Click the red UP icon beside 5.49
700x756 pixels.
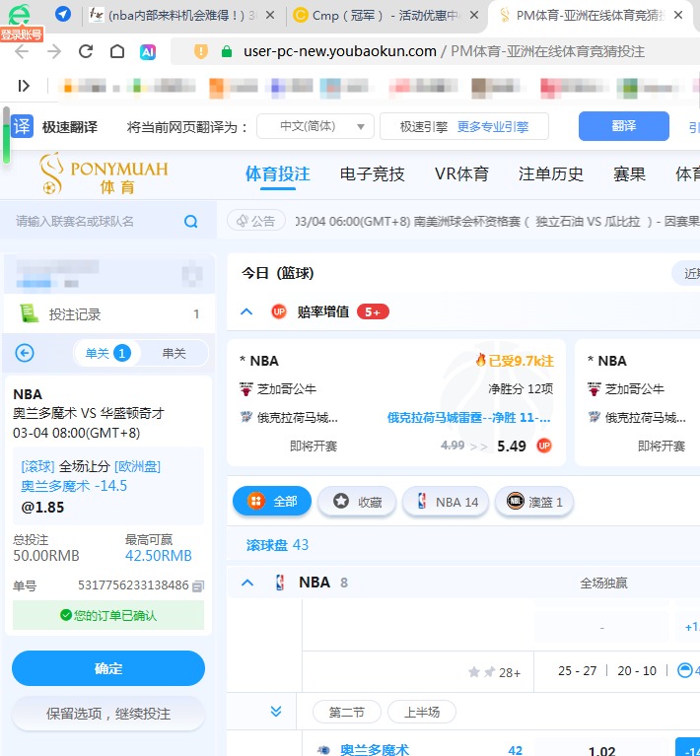544,446
